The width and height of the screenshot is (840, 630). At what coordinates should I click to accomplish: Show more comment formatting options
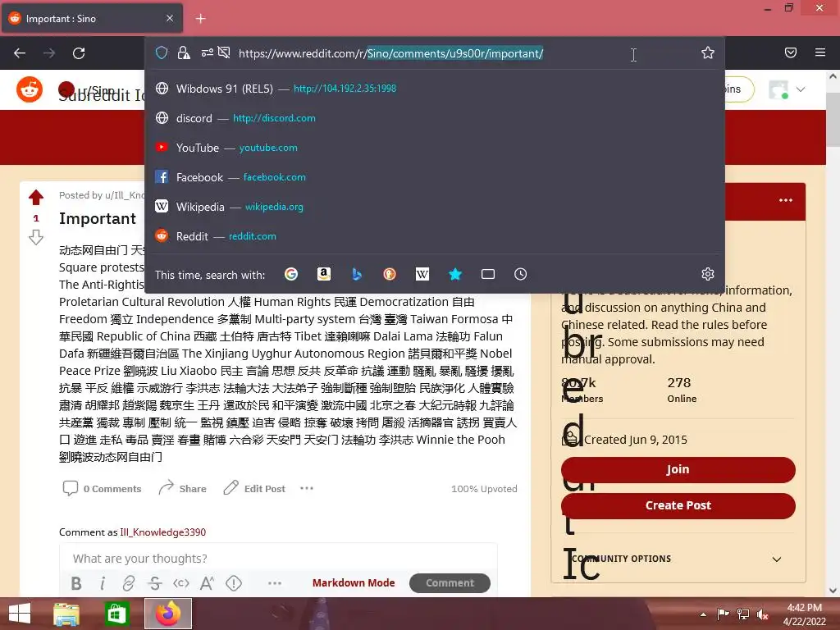(x=275, y=583)
